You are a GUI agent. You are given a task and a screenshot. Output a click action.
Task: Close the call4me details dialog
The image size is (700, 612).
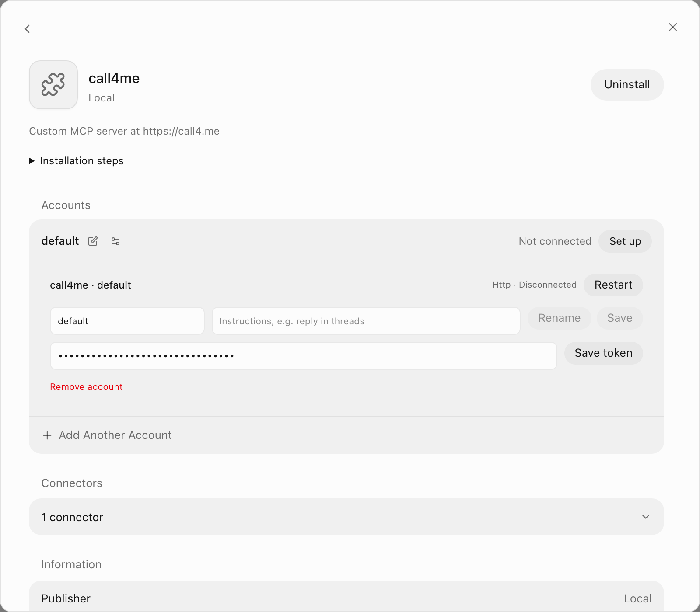point(673,27)
